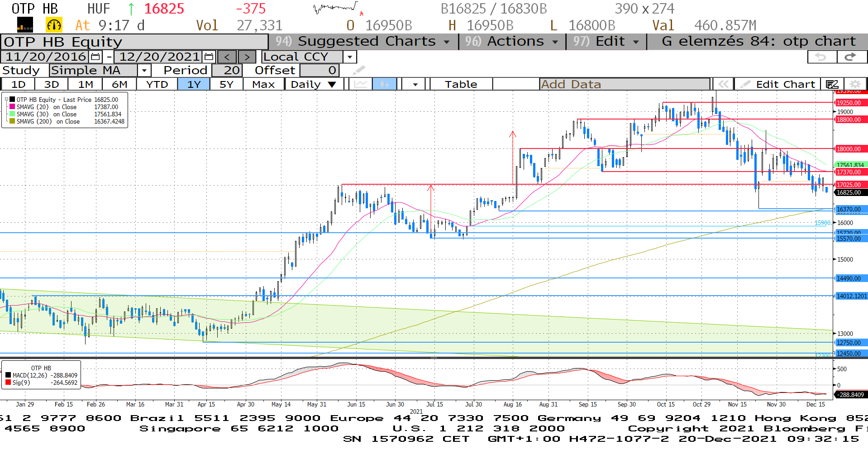The width and height of the screenshot is (868, 464).
Task: Go to previous date range arrow
Action: [x=227, y=57]
